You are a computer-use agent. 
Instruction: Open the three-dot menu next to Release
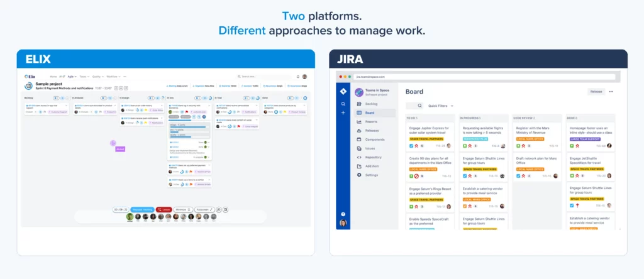[x=611, y=92]
